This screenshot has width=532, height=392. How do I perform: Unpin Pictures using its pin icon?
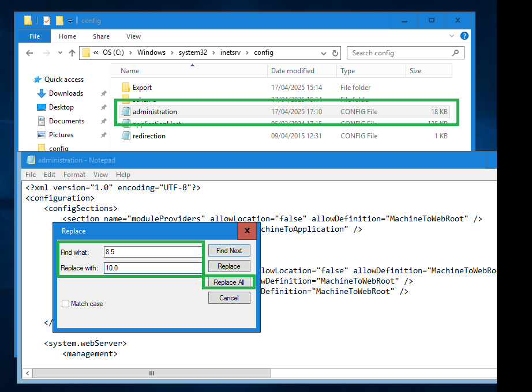104,135
